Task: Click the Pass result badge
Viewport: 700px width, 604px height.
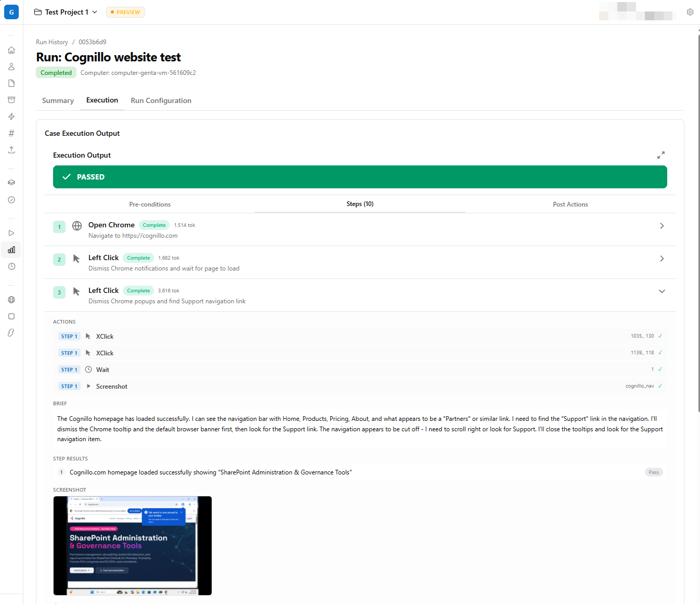Action: [654, 472]
